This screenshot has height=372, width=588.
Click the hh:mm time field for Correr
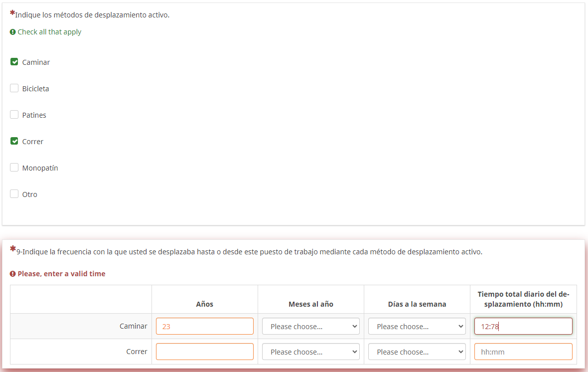click(x=523, y=352)
